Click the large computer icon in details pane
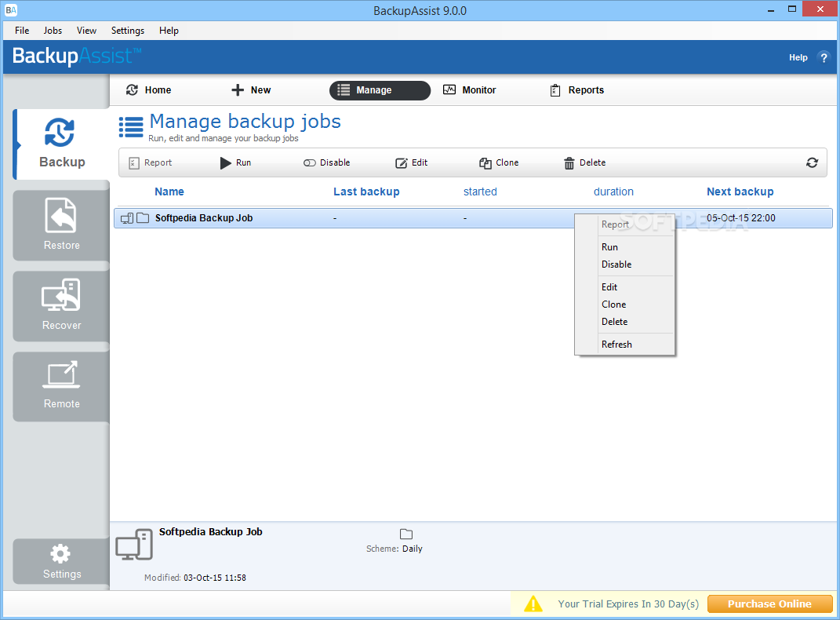840x620 pixels. tap(134, 545)
